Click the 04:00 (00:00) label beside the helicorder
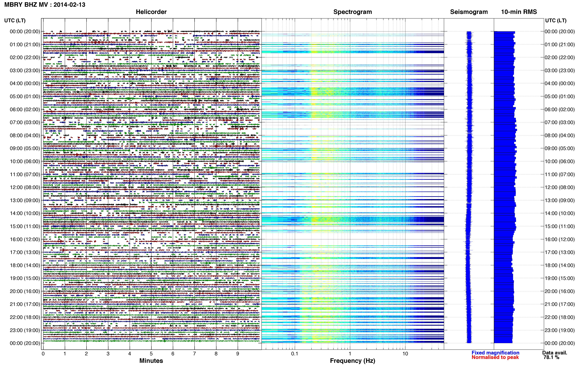588x368 pixels. click(25, 83)
